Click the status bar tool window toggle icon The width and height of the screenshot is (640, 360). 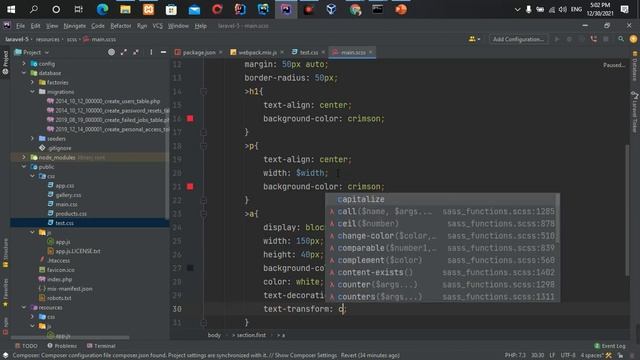tap(5, 356)
